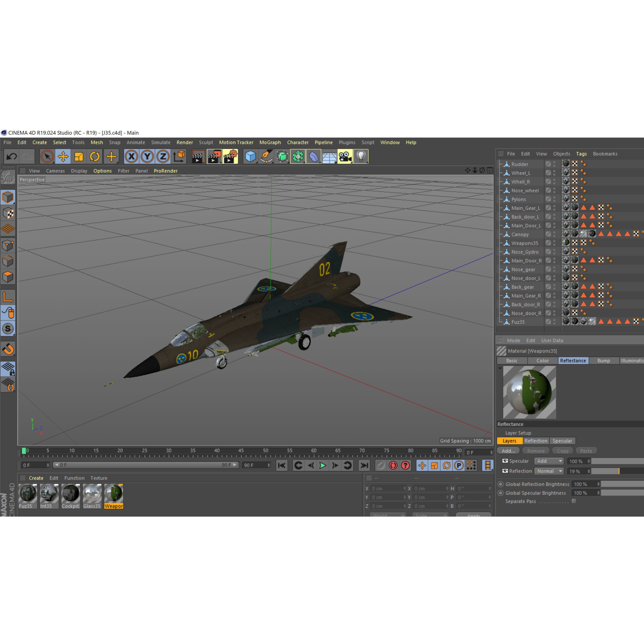Viewport: 644px width, 644px height.
Task: Select the Cube primitive icon
Action: click(x=250, y=156)
